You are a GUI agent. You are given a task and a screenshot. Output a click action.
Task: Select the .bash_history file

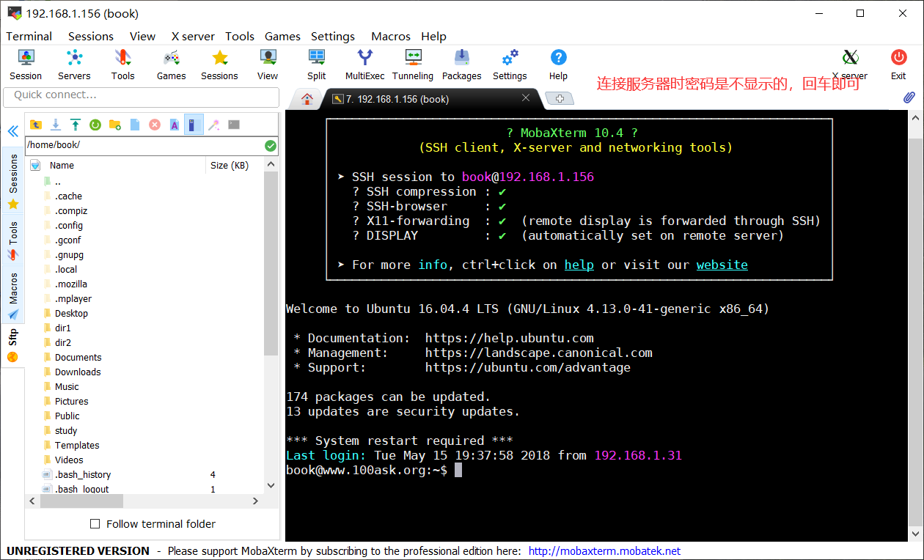83,474
